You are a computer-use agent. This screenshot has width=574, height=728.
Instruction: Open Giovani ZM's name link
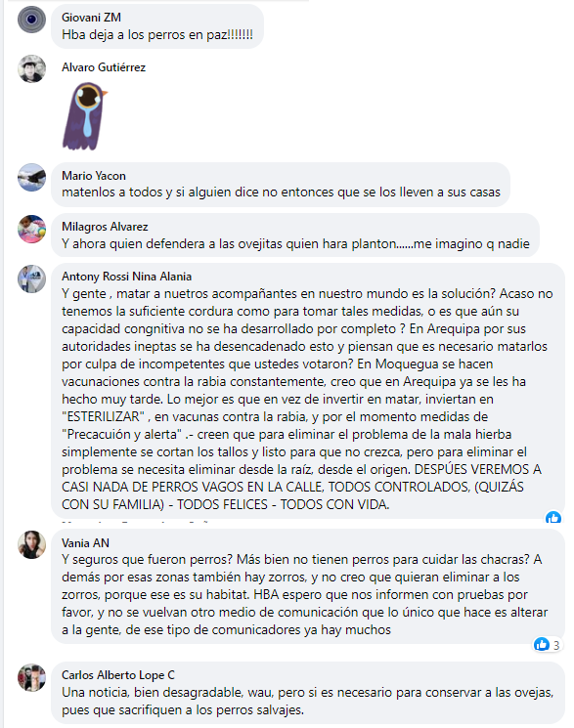click(x=92, y=18)
